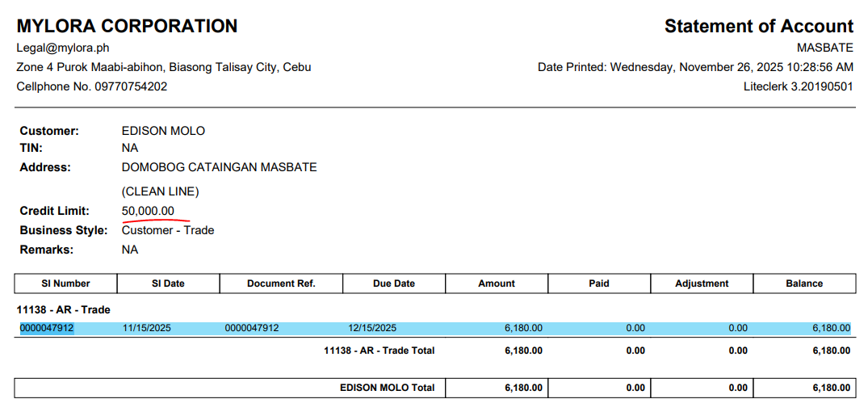Click the MYLORA CORPORATION company title

click(127, 26)
